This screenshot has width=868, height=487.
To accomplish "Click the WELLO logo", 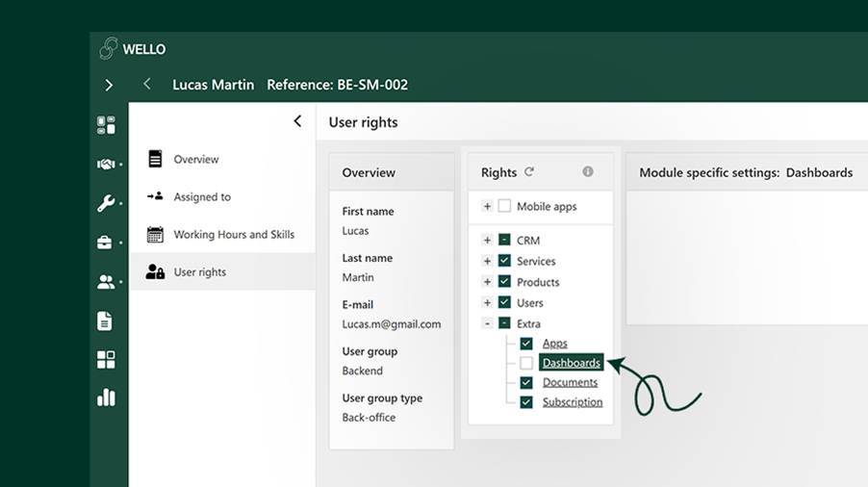I will coord(133,49).
